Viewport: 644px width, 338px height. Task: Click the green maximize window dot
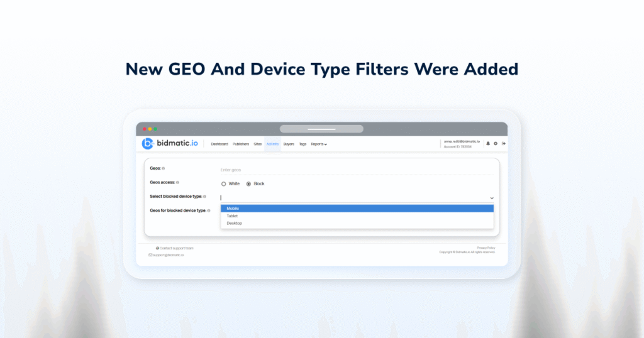click(x=155, y=129)
